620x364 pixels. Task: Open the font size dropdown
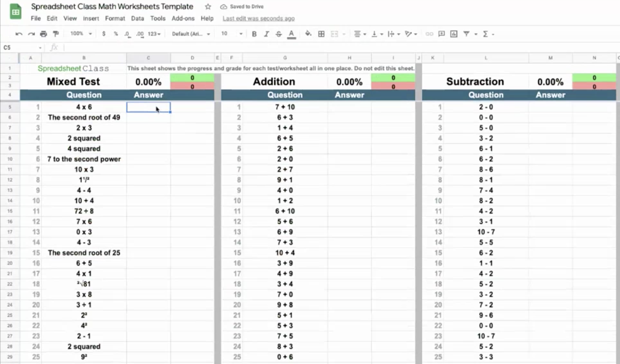point(231,34)
